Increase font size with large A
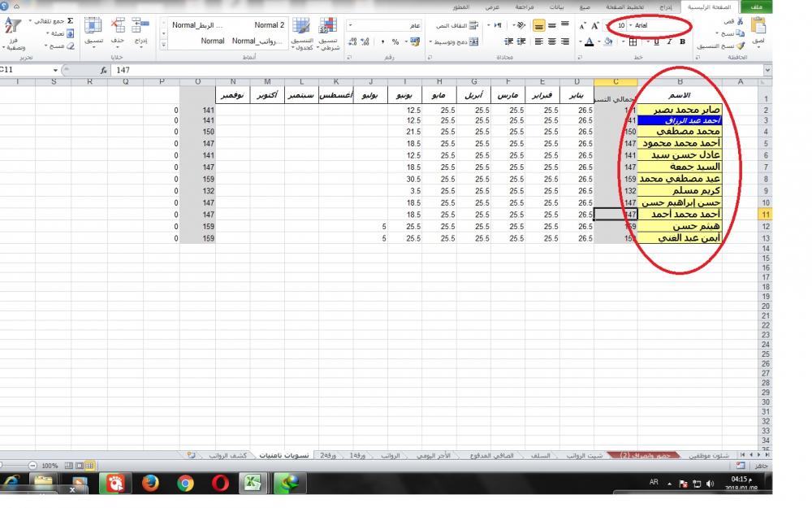Image resolution: width=812 pixels, height=508 pixels. point(595,25)
